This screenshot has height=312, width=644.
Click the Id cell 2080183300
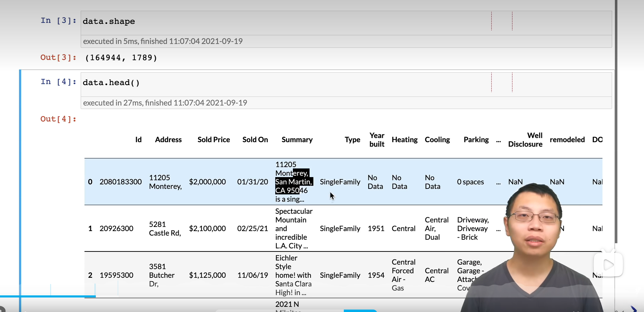pos(120,182)
